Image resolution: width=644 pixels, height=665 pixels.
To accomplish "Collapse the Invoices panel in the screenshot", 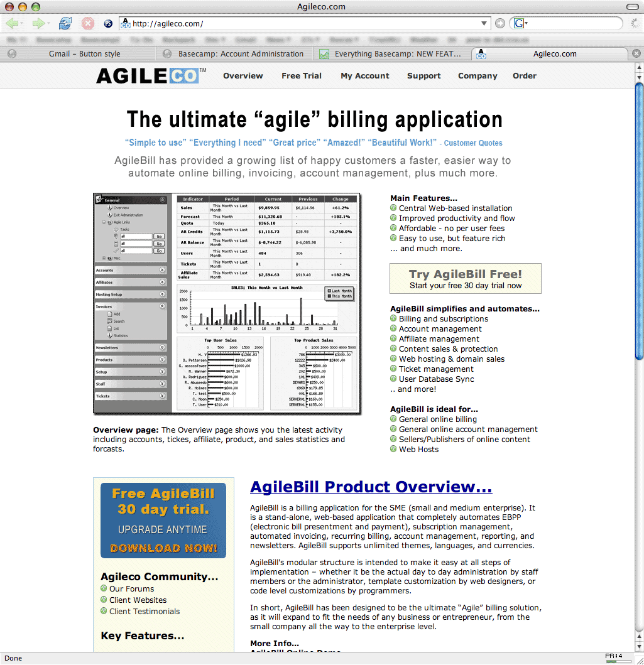I will pyautogui.click(x=163, y=306).
